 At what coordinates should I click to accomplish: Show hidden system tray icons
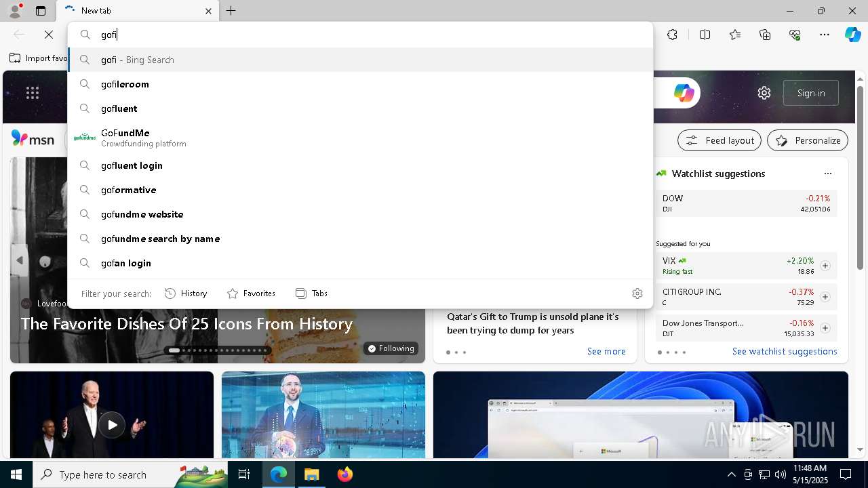731,474
